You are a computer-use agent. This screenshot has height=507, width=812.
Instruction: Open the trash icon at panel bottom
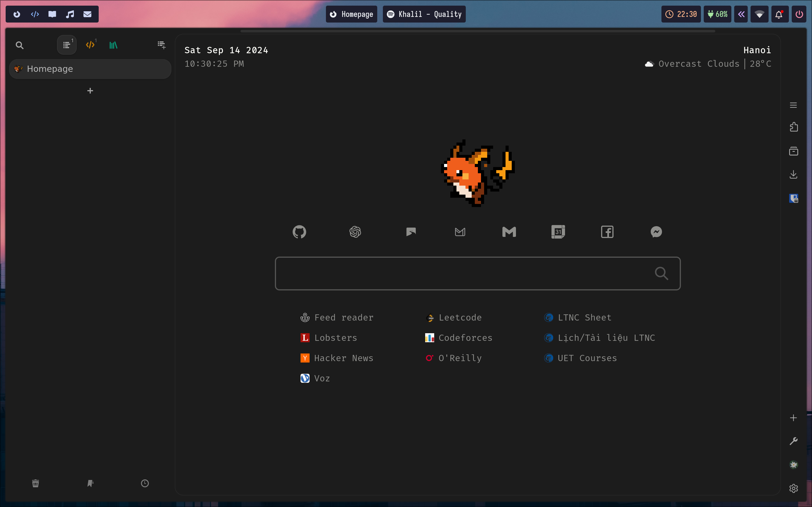click(x=35, y=483)
